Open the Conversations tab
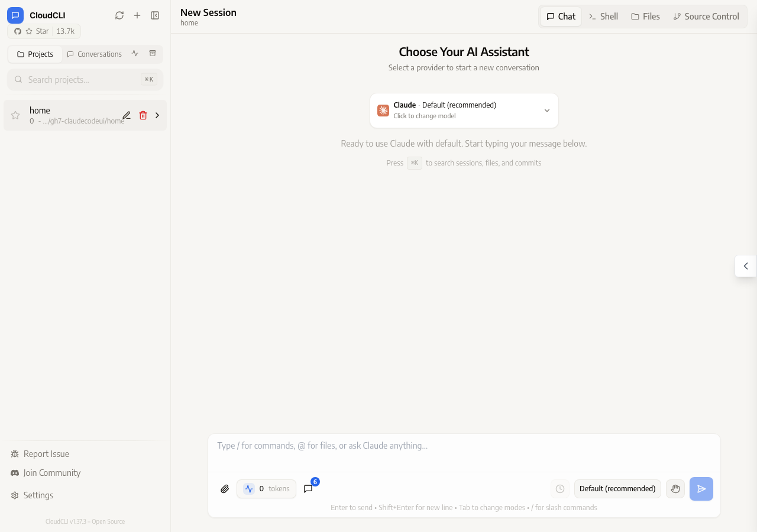Image resolution: width=757 pixels, height=532 pixels. pos(95,54)
